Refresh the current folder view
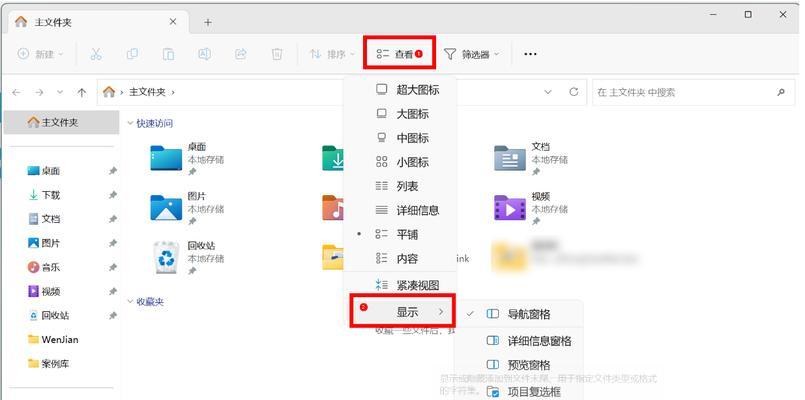 click(573, 92)
